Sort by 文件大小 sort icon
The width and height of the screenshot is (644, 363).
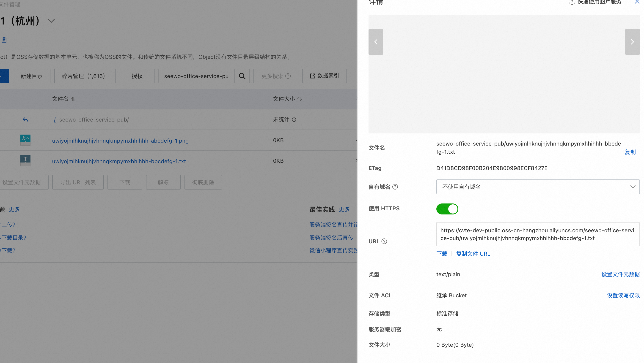(x=300, y=99)
